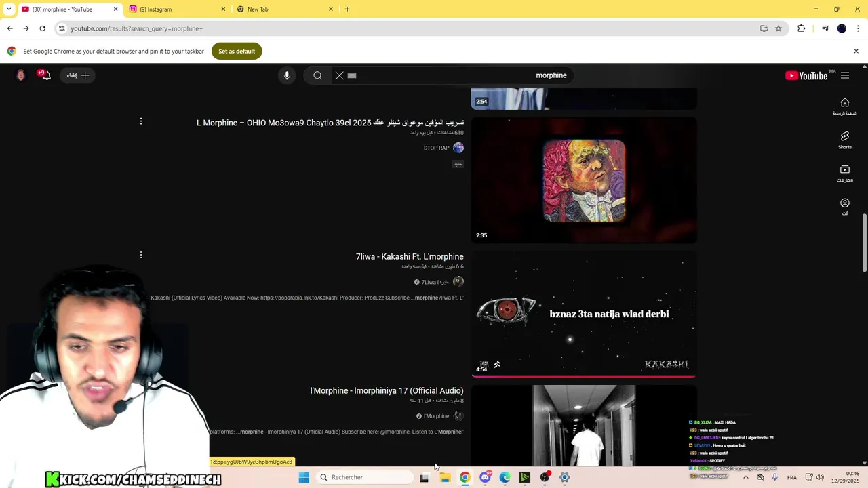
Task: Open the YouTube hamburger guide menu
Action: (x=845, y=75)
